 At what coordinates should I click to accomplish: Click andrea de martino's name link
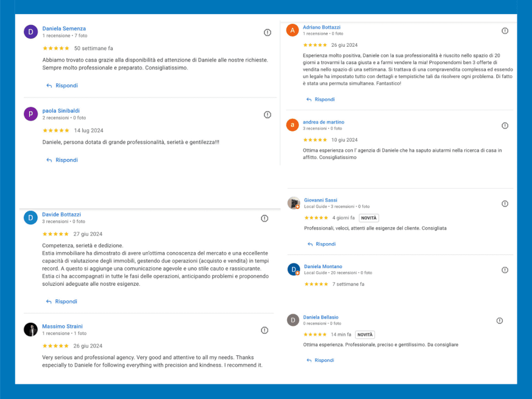pos(323,122)
